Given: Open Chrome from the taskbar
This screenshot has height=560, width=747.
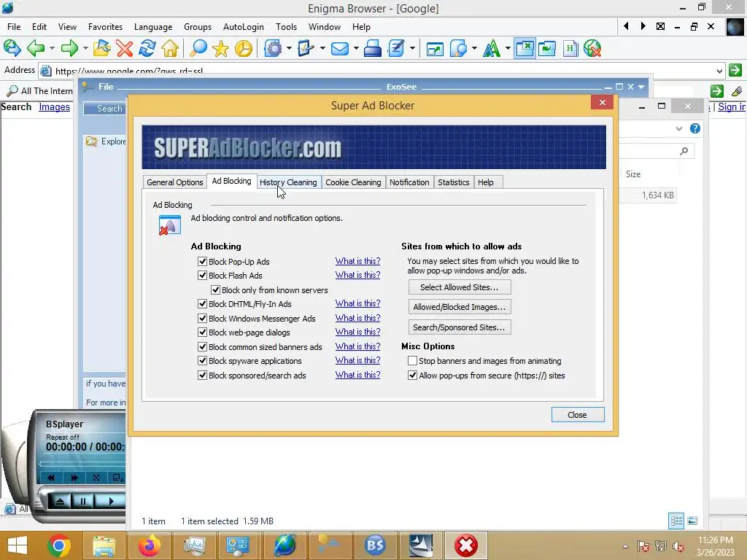Looking at the screenshot, I should [x=59, y=545].
